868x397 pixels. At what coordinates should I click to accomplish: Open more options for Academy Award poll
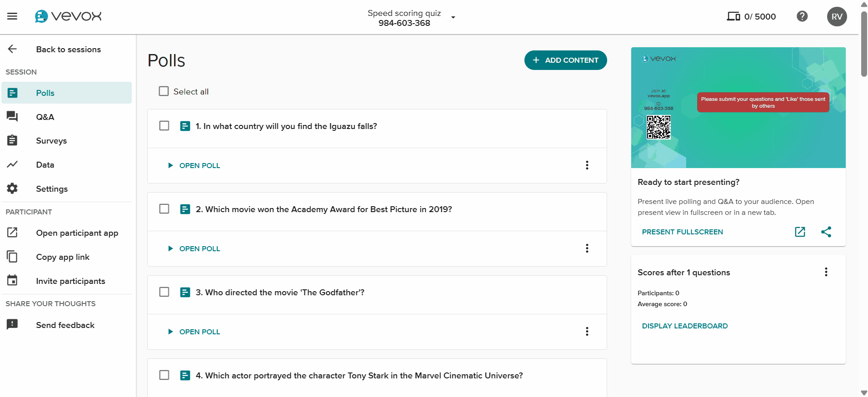click(587, 248)
